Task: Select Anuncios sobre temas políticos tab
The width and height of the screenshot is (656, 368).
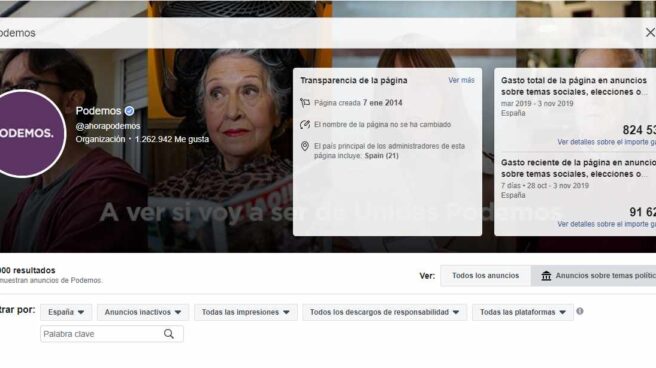Action: 593,276
